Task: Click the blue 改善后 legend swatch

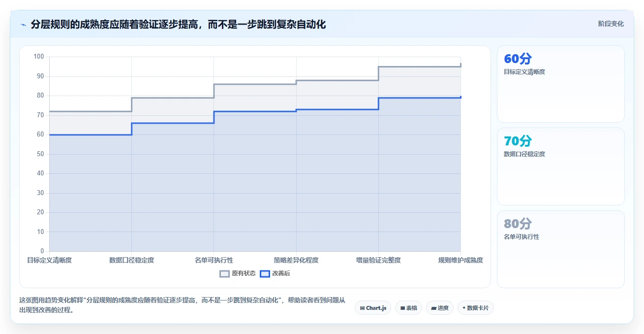Action: click(x=265, y=274)
